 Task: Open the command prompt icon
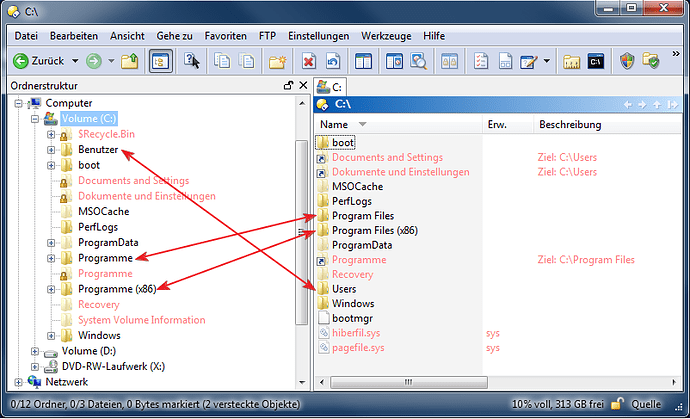click(x=595, y=61)
